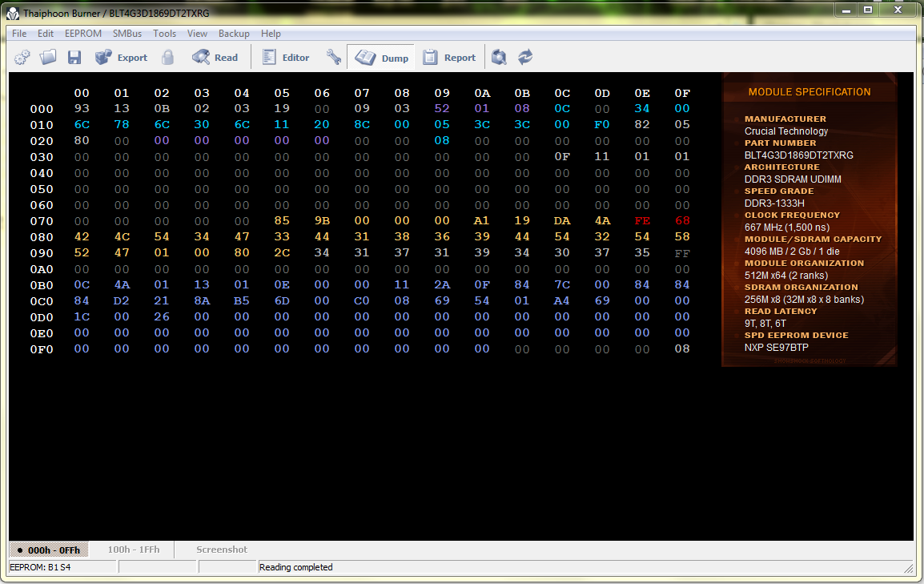Click the Export toolbar button

(122, 57)
